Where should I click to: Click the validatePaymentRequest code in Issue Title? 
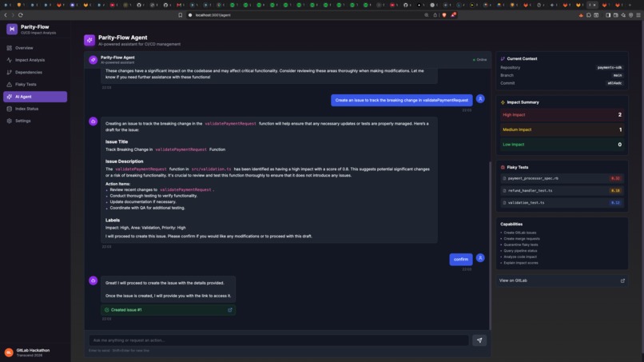point(181,149)
